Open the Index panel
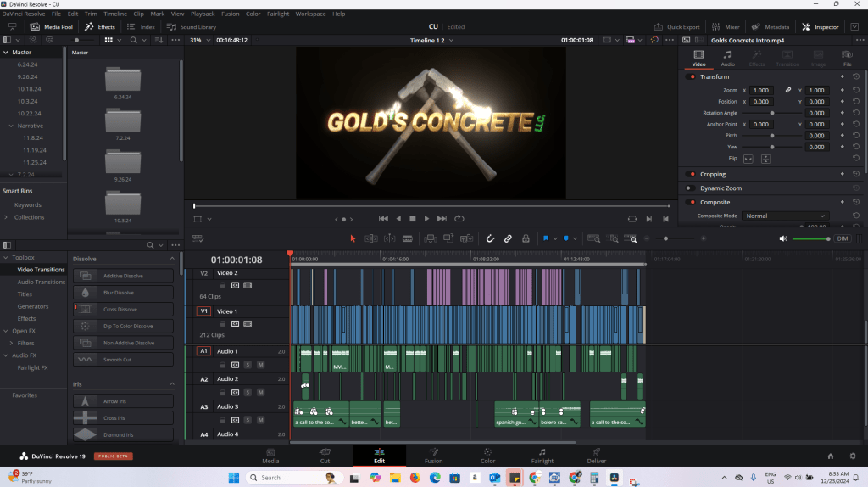This screenshot has width=868, height=487. pos(142,26)
